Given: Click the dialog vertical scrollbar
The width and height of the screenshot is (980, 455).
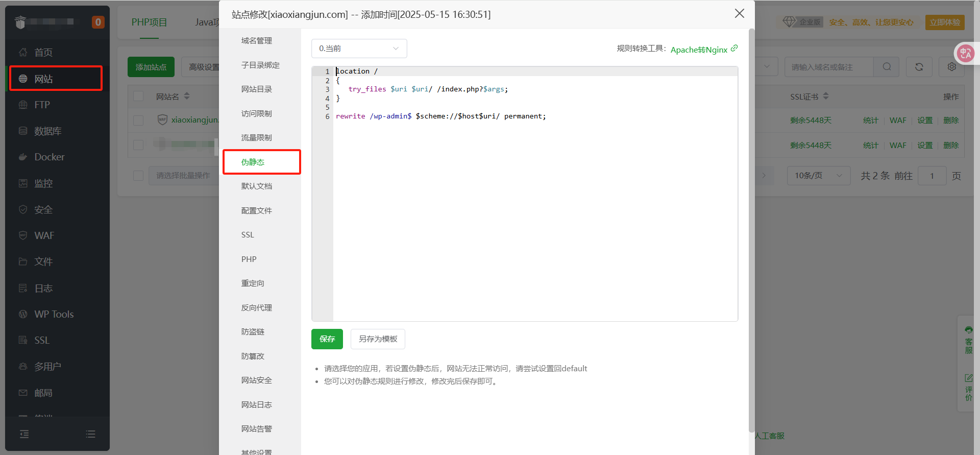Looking at the screenshot, I should click(751, 230).
